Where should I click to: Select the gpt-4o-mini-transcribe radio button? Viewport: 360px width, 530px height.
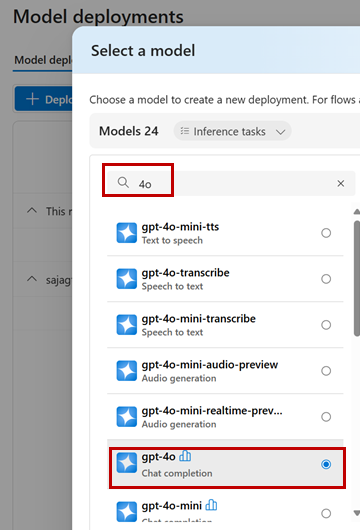tap(326, 325)
